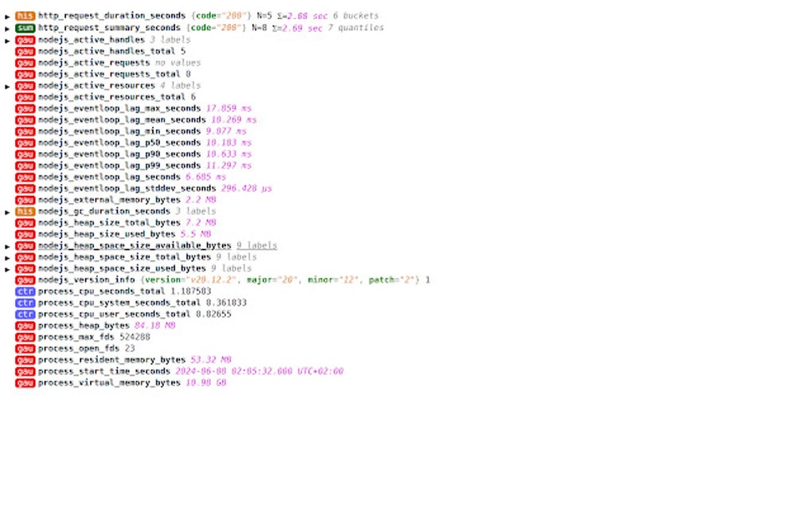The height and width of the screenshot is (508, 812).
Task: Click the 4 labels text of nodejs_active_resources
Action: click(180, 85)
